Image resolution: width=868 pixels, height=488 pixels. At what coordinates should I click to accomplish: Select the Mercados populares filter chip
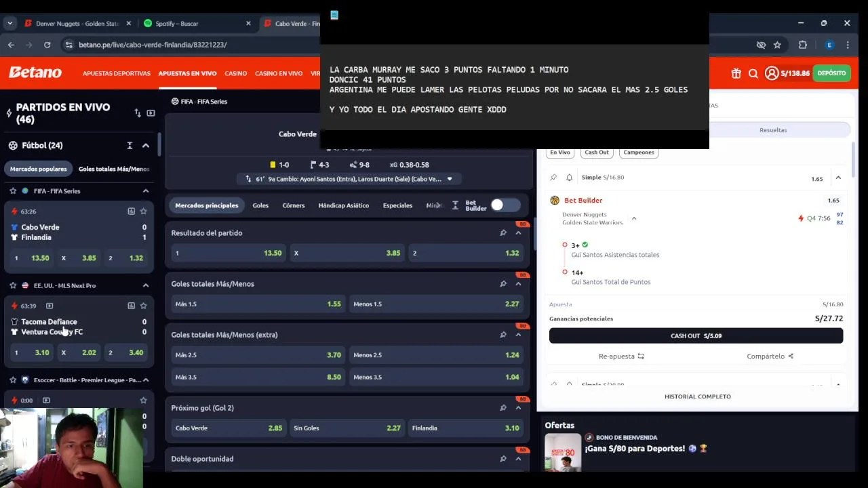pos(39,169)
